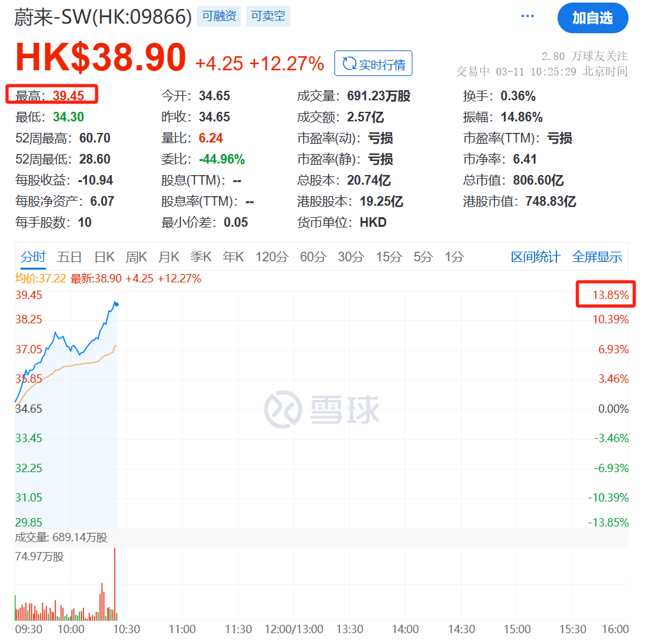Click the stock title 蔚来-SW(HK:09866)
This screenshot has height=644, width=656.
[103, 17]
